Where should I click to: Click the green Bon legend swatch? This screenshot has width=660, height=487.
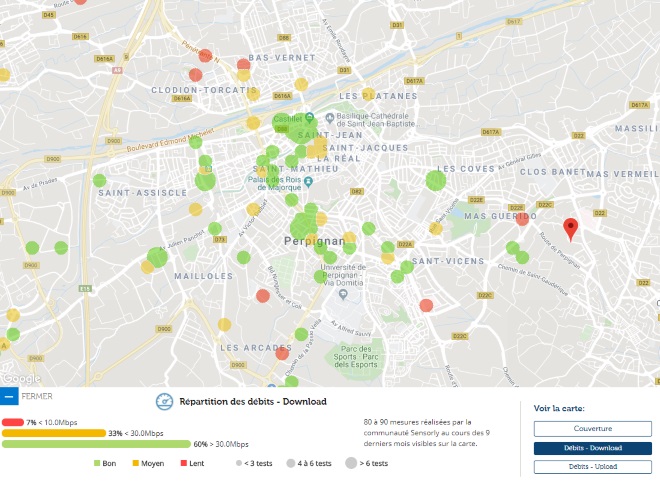[97, 463]
